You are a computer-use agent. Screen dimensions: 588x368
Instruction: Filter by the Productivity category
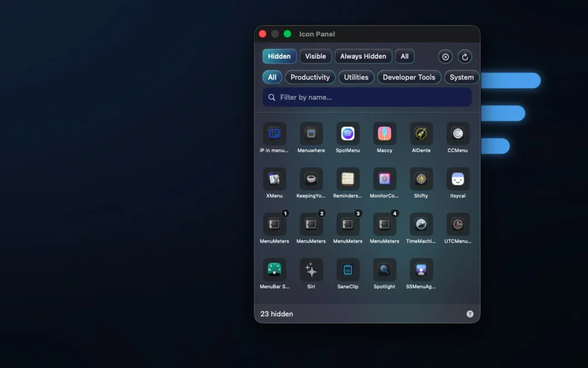(310, 77)
